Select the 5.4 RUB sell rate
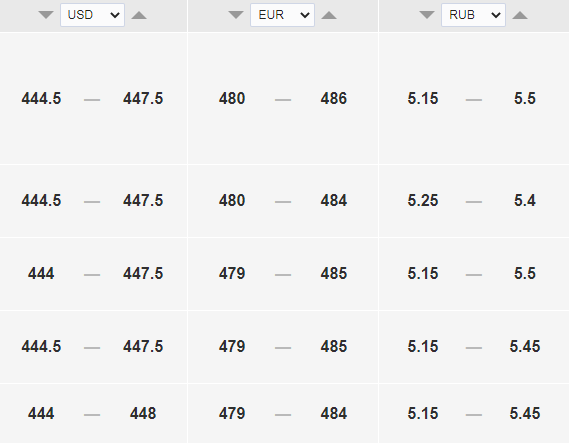The width and height of the screenshot is (569, 443). 525,200
